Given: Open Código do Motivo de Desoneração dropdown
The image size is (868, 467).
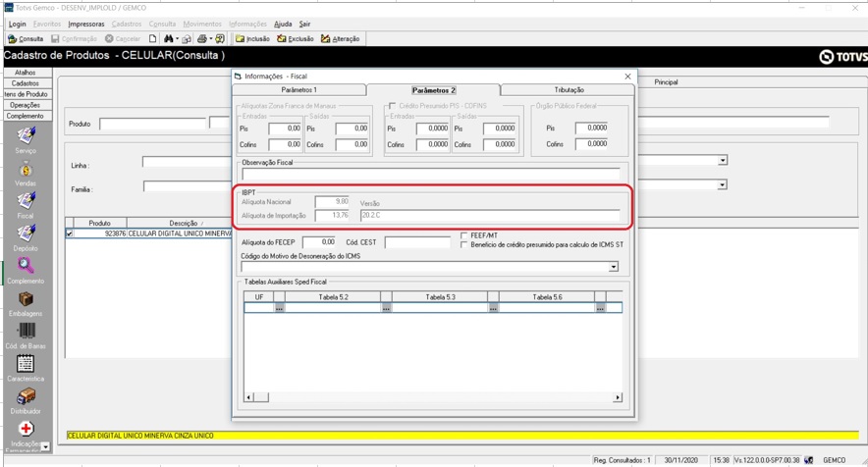Looking at the screenshot, I should 614,267.
